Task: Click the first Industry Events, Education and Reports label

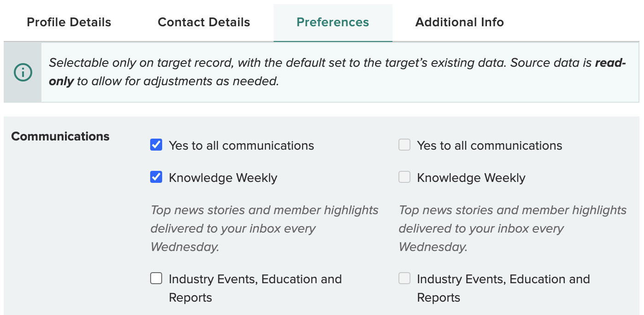Action: click(255, 288)
